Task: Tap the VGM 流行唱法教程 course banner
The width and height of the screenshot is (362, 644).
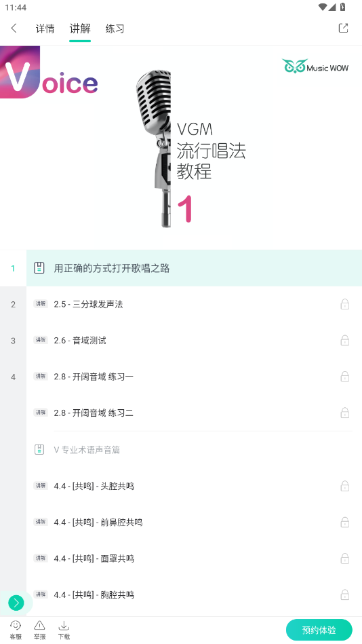Action: [x=181, y=148]
